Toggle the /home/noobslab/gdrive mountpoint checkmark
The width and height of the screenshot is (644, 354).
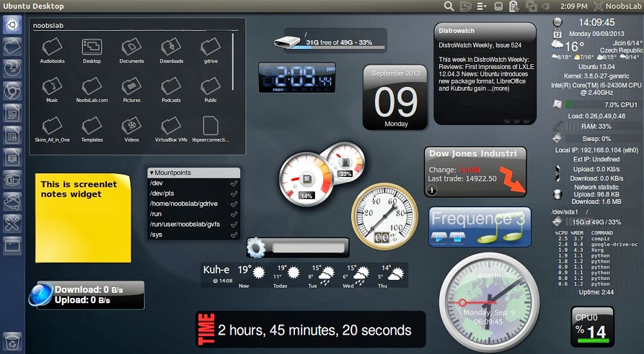(x=234, y=204)
